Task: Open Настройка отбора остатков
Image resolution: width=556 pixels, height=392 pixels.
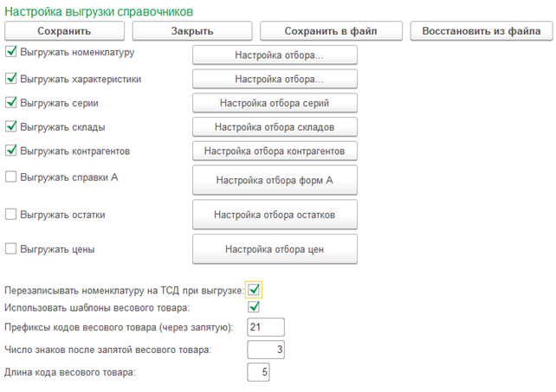Action: pyautogui.click(x=275, y=215)
